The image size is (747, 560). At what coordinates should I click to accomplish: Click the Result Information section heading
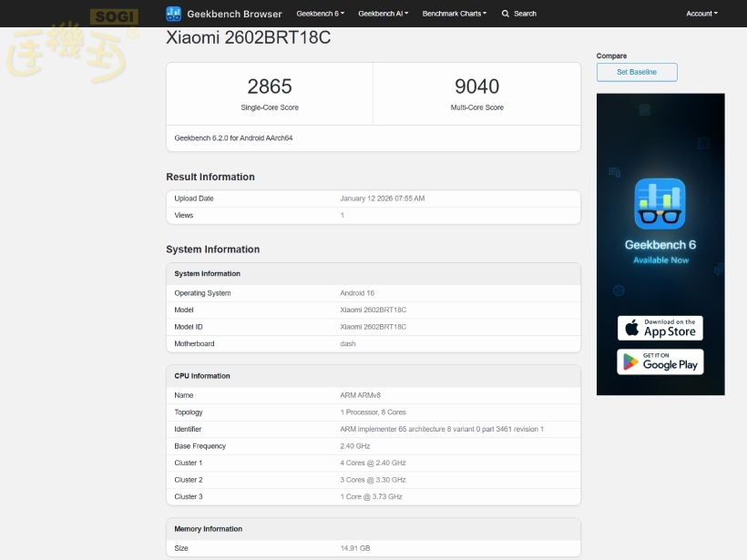(x=210, y=177)
